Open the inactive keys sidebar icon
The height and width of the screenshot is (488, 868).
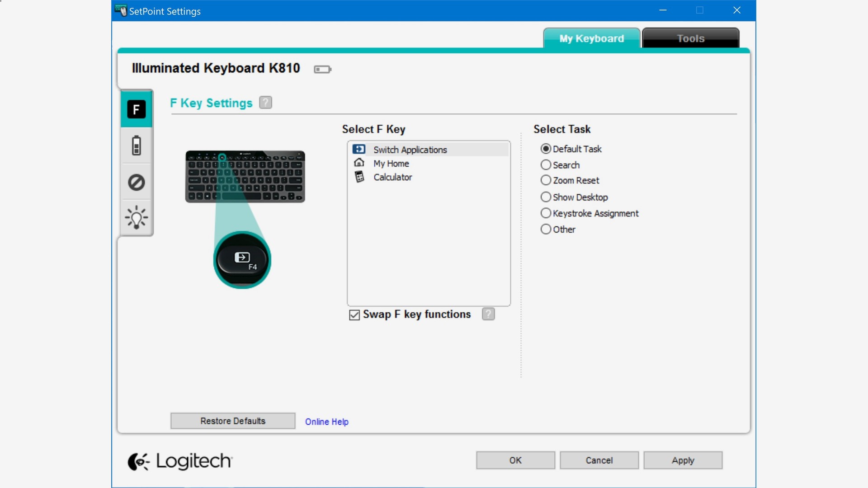[136, 182]
